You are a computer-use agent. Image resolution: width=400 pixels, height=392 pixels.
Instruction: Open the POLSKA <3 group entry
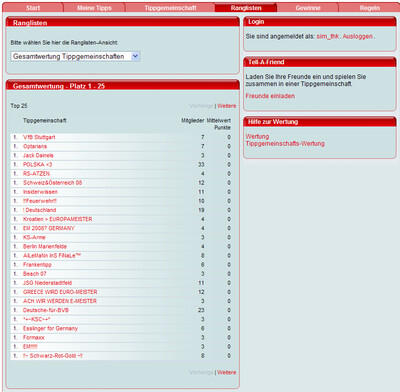pyautogui.click(x=37, y=165)
